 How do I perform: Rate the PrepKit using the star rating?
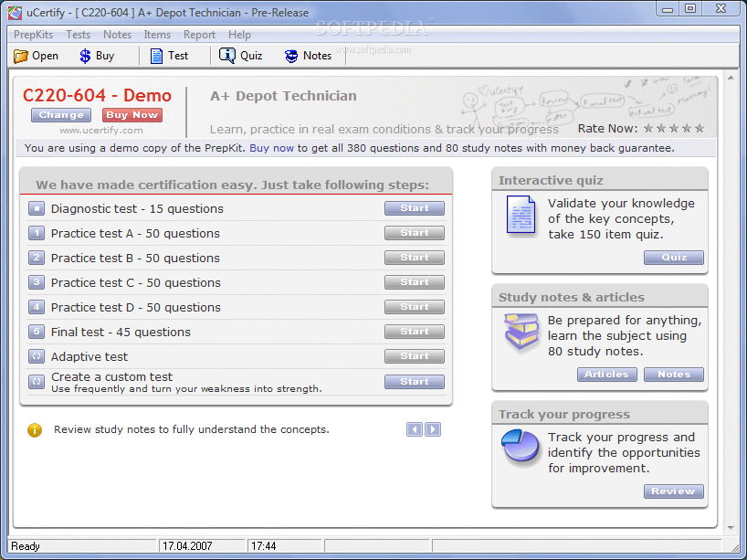click(674, 128)
